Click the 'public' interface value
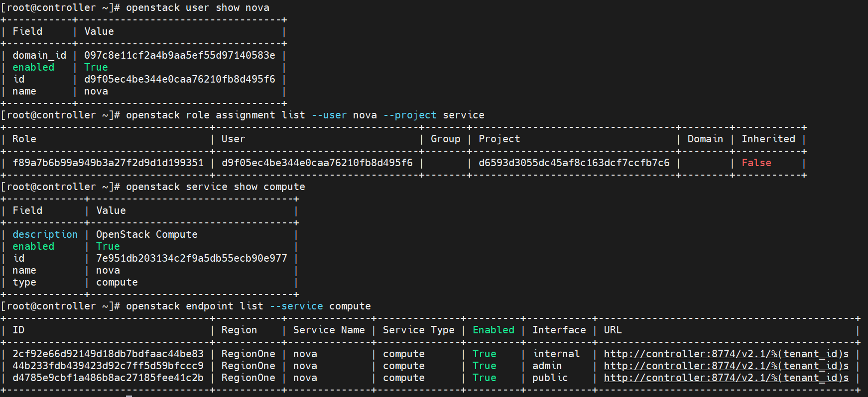The image size is (868, 397). [x=550, y=378]
